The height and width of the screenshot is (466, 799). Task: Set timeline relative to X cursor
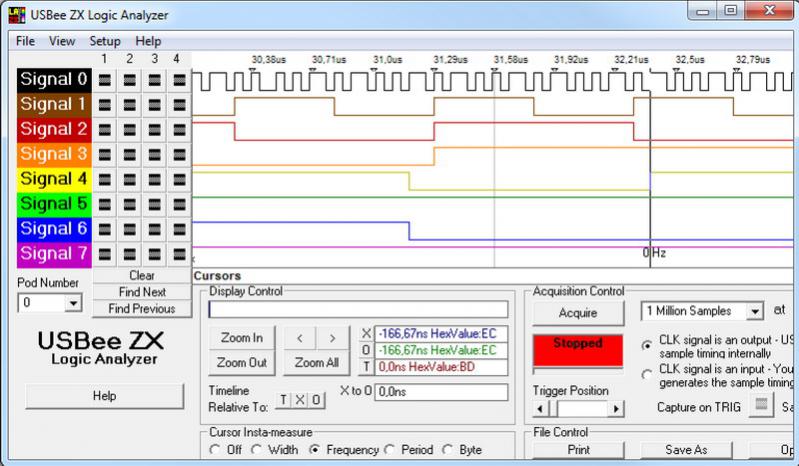pyautogui.click(x=299, y=400)
